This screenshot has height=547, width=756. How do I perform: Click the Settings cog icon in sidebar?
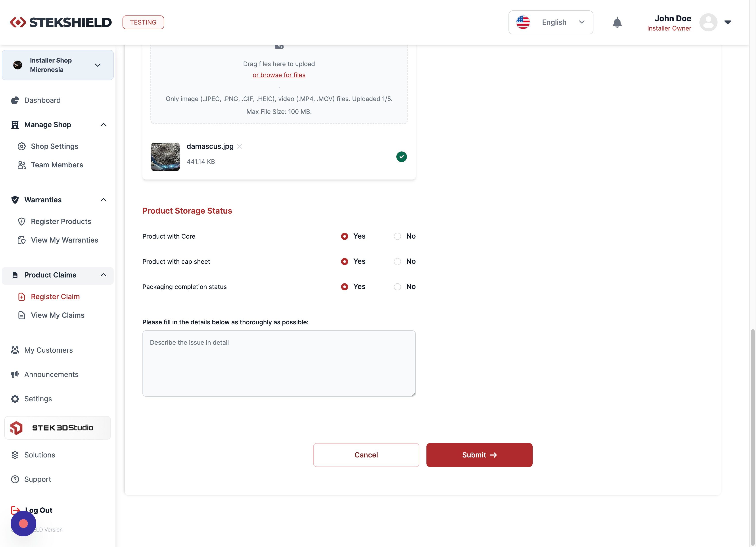pos(15,399)
